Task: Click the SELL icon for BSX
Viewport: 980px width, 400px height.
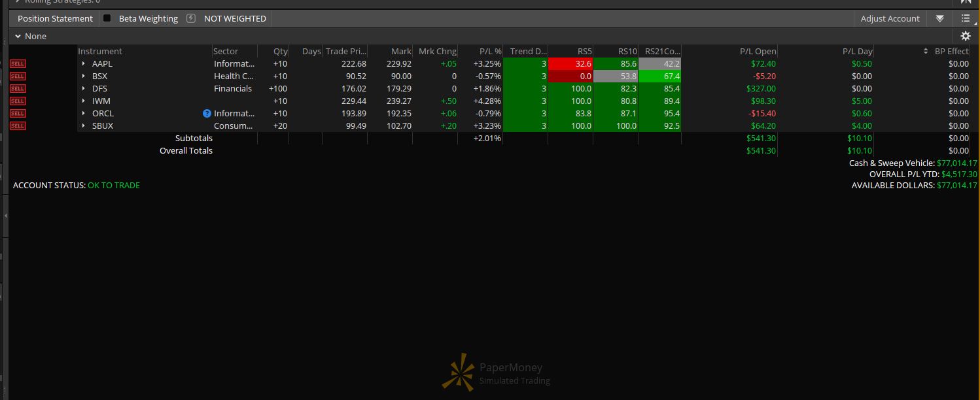Action: click(18, 76)
